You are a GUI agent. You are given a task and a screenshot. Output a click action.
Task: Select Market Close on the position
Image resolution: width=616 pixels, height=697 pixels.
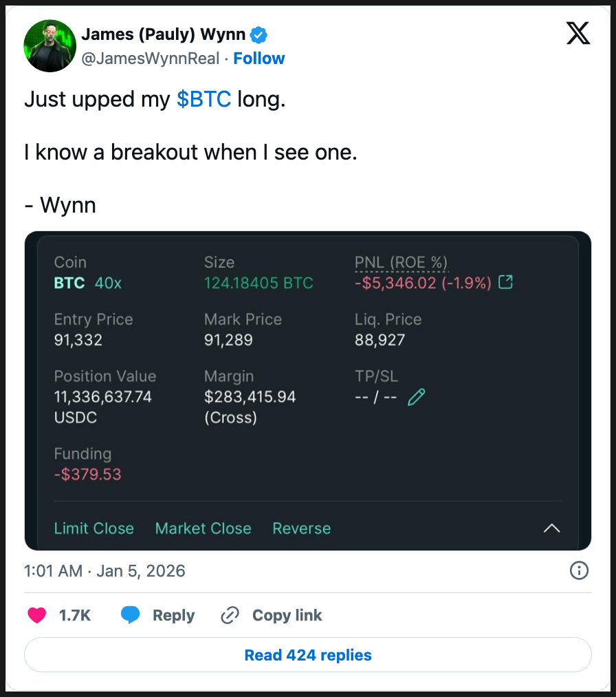click(x=203, y=528)
